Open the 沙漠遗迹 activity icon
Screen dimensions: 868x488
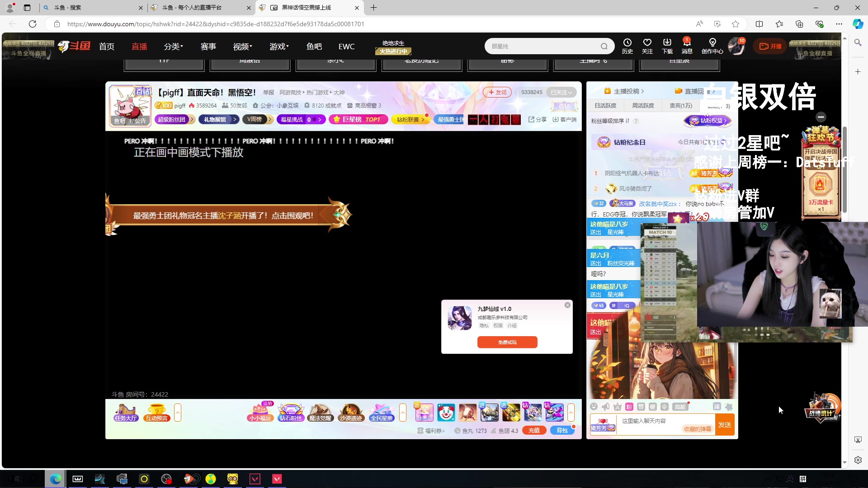pyautogui.click(x=351, y=412)
